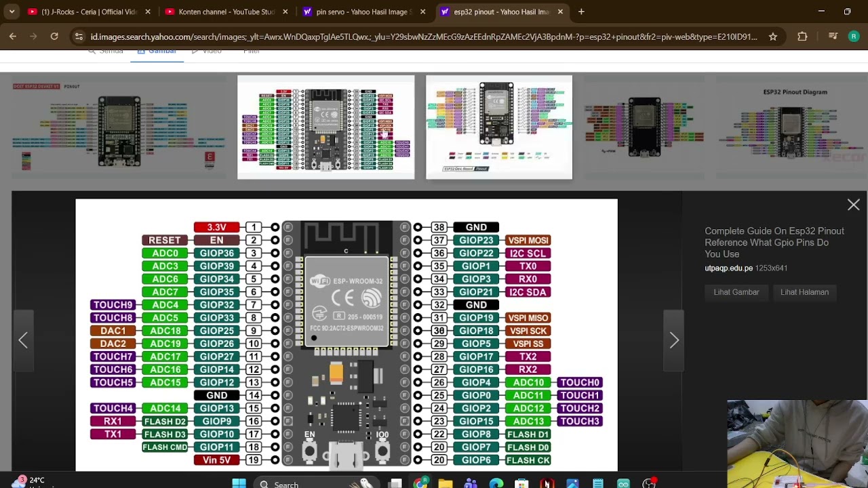Open the ESP32 Dev Board Pinout white thumbnail
The height and width of the screenshot is (488, 868).
(499, 127)
